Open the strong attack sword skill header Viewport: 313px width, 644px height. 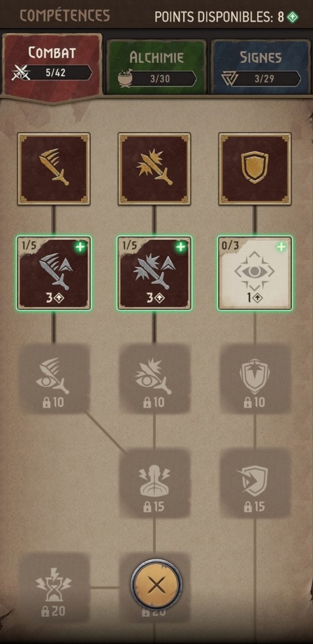coord(154,168)
